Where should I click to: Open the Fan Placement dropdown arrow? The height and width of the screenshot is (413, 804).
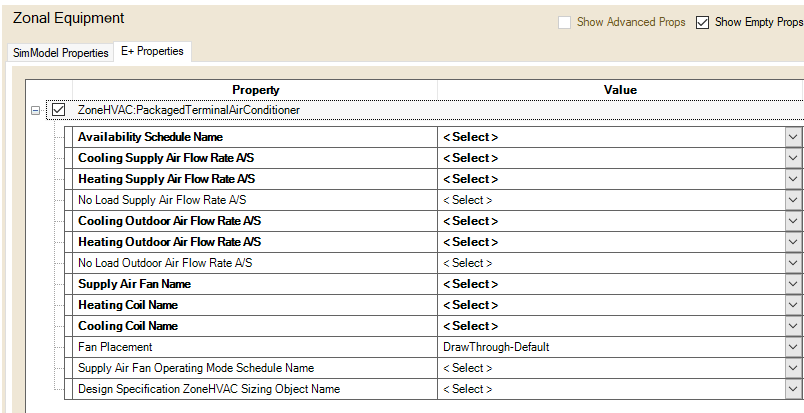click(793, 347)
